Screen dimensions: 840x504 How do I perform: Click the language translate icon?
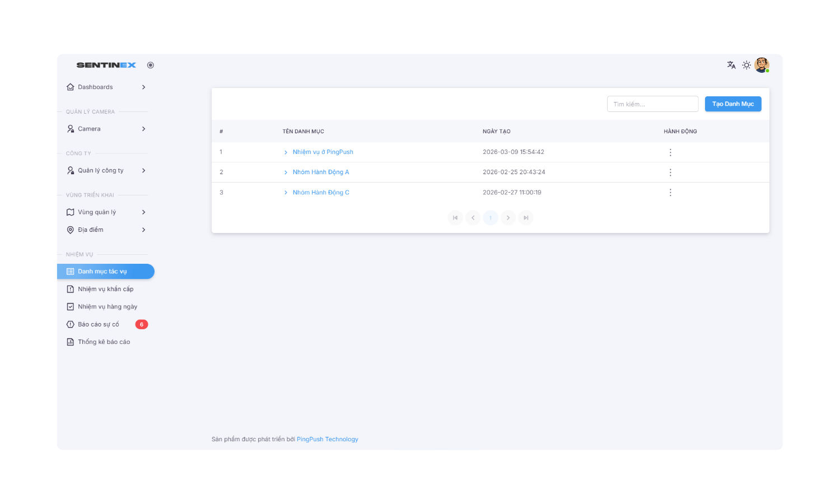coord(731,65)
